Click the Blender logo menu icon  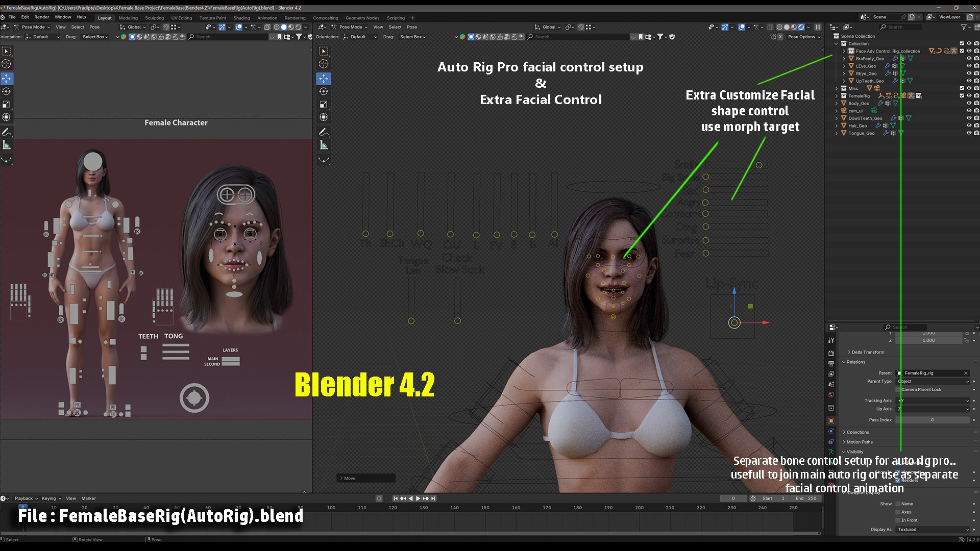click(x=3, y=17)
